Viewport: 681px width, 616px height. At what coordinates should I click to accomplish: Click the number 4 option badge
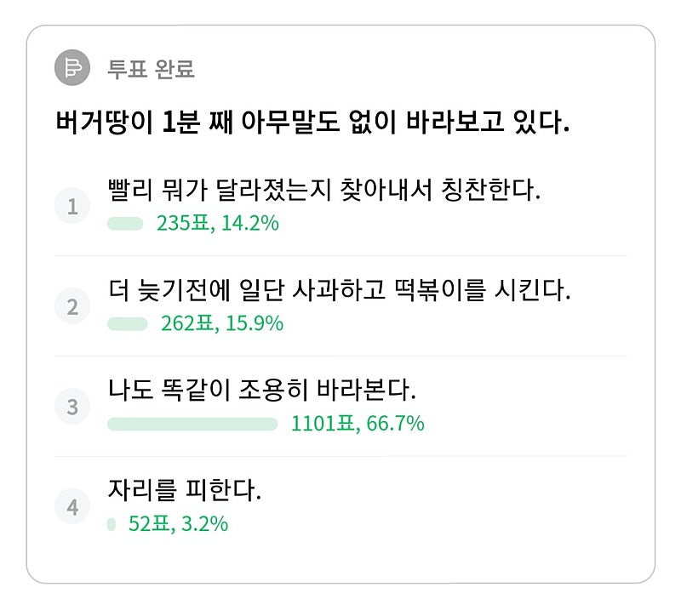click(72, 507)
